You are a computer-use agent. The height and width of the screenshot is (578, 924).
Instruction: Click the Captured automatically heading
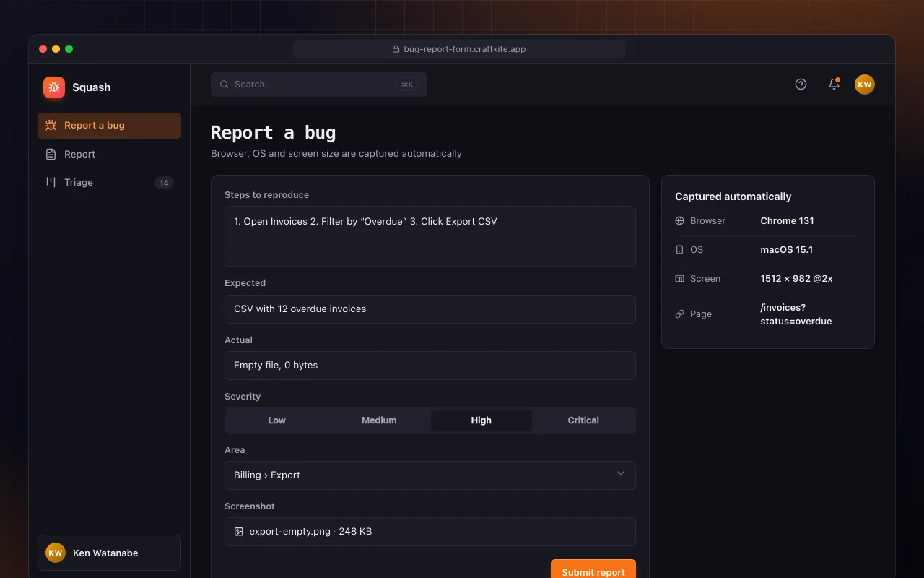733,197
